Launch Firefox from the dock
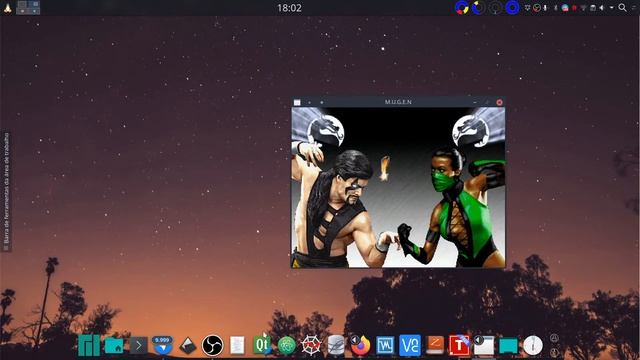This screenshot has height=360, width=640. pyautogui.click(x=360, y=345)
